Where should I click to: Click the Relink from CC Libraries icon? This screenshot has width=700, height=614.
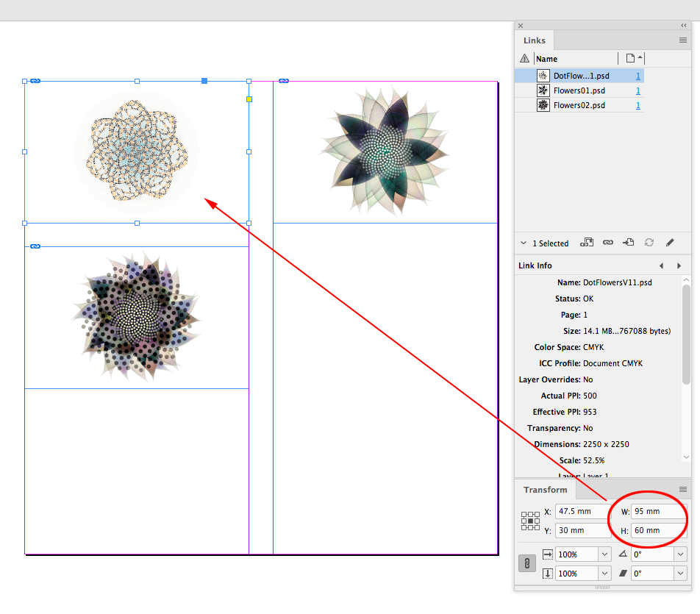coord(587,242)
